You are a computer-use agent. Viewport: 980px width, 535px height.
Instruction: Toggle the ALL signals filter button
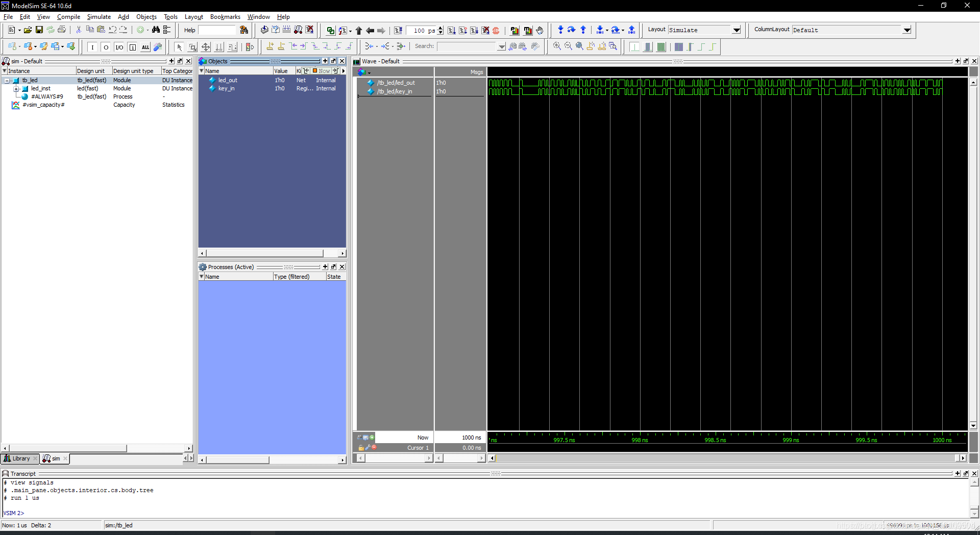(145, 47)
